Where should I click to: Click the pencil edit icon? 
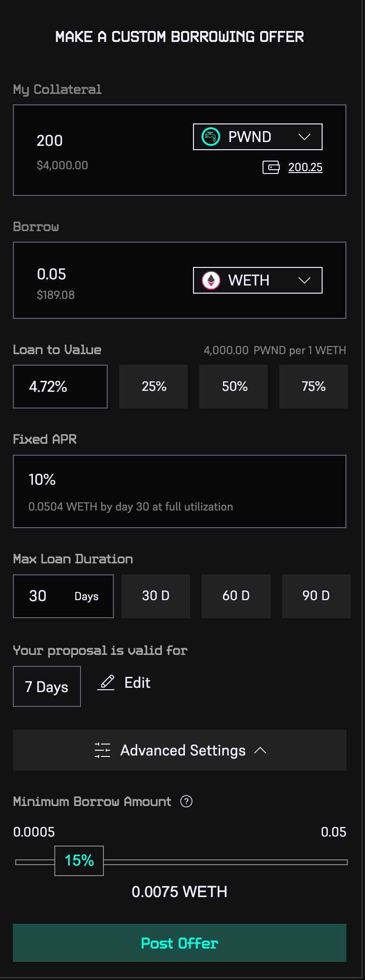pyautogui.click(x=107, y=683)
